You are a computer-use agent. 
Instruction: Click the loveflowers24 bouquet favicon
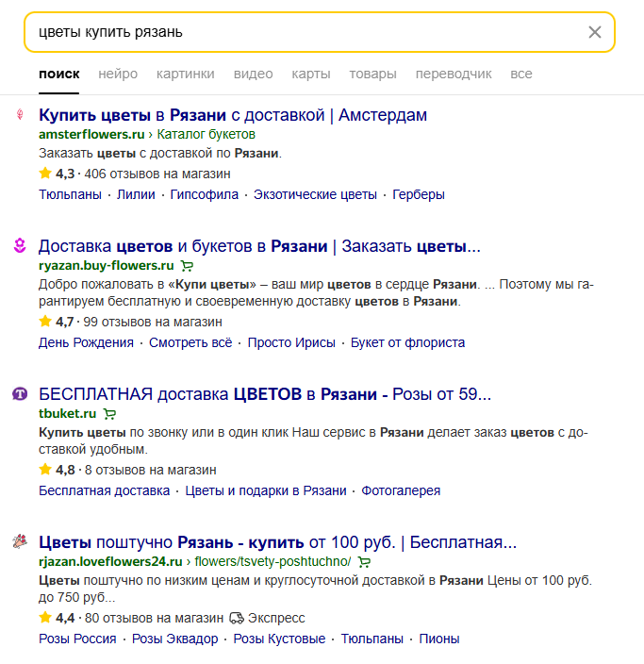[19, 542]
